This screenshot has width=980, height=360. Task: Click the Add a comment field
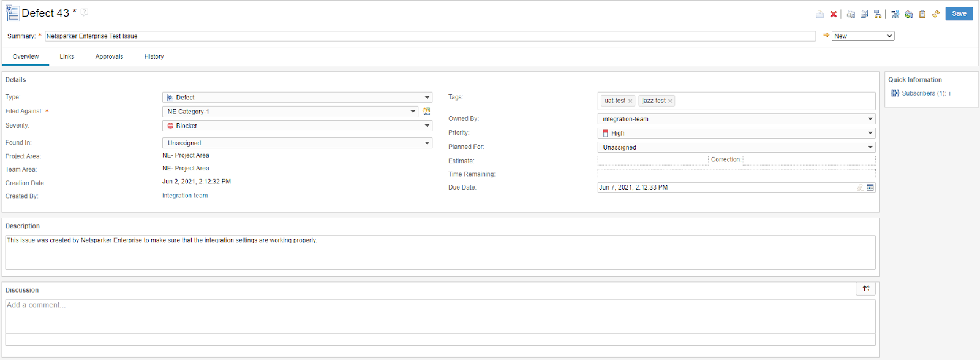(440, 316)
